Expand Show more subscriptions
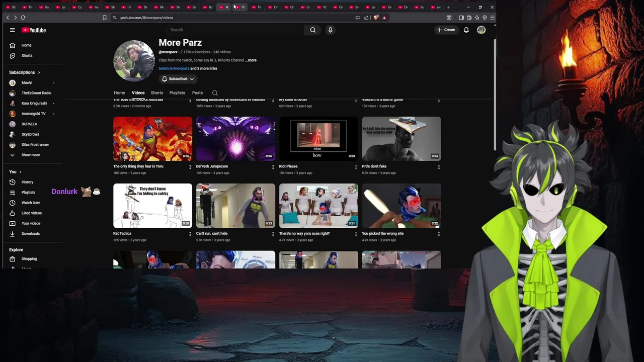Viewport: 644px width, 362px height. 30,155
